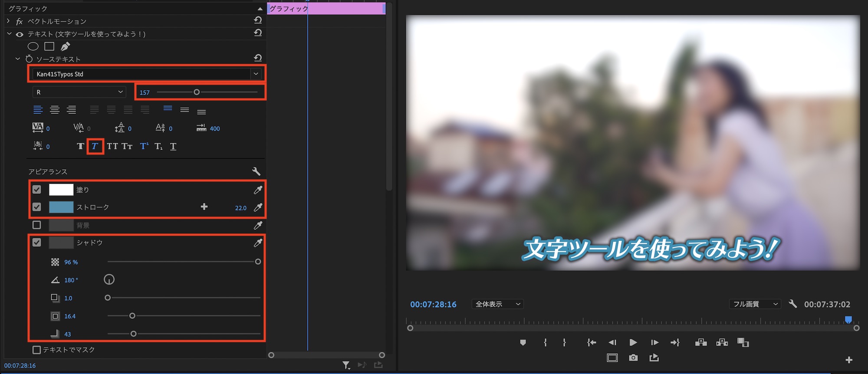Pick shadow color with the eyedropper
This screenshot has height=374, width=868.
coord(258,243)
